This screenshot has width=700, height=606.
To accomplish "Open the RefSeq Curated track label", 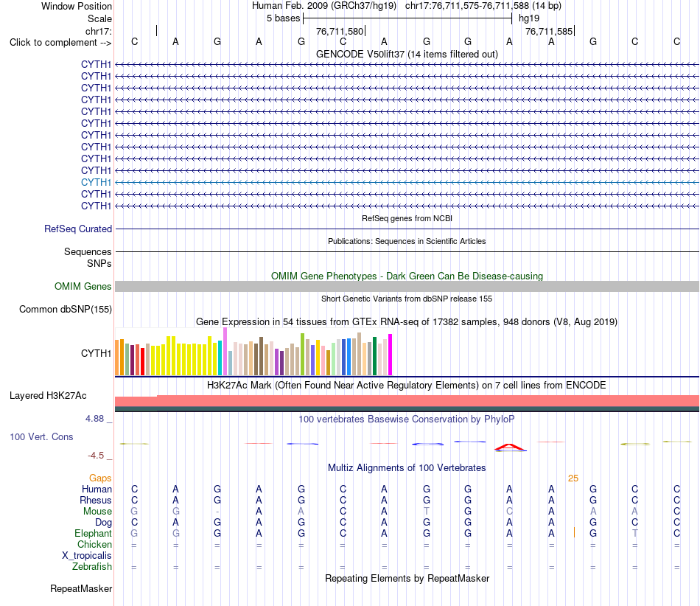I will (77, 229).
